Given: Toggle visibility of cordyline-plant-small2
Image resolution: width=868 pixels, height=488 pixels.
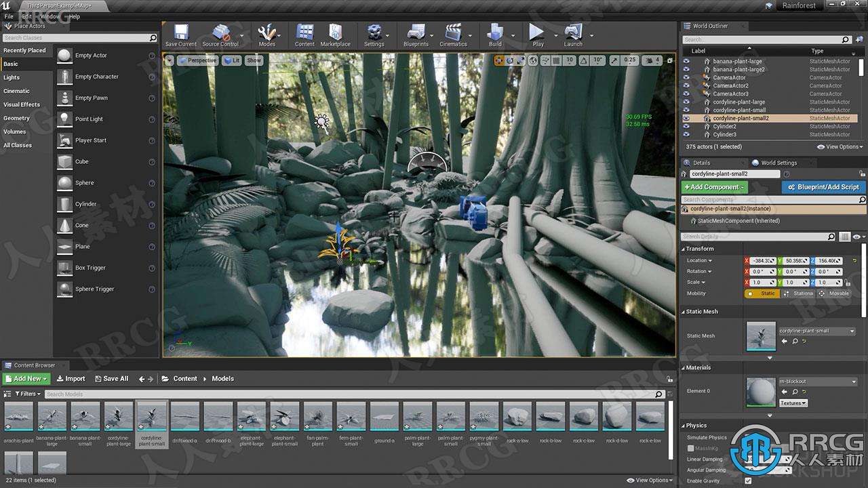Looking at the screenshot, I should 686,118.
